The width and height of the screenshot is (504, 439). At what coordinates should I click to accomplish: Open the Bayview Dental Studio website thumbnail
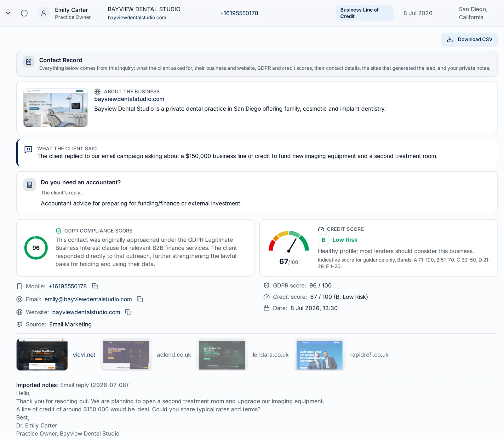(x=55, y=108)
